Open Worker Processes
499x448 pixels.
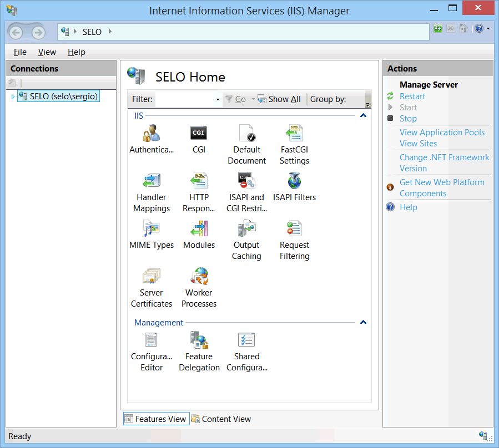pyautogui.click(x=199, y=288)
